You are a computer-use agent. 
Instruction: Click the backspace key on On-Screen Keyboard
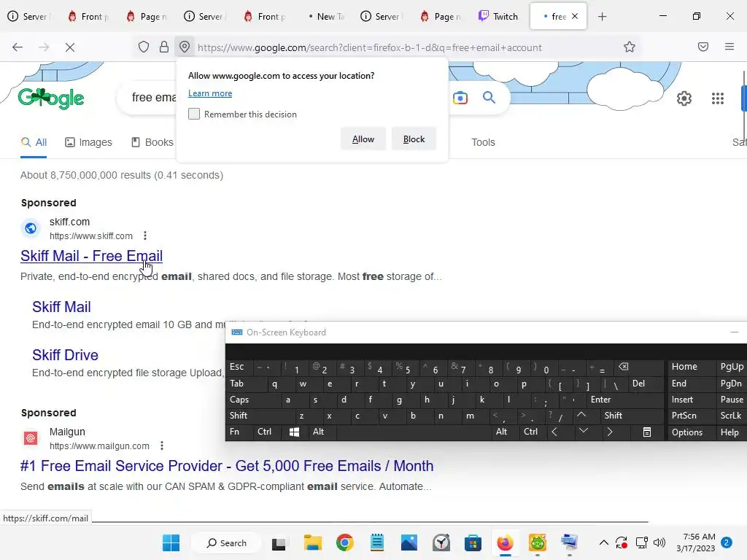click(x=624, y=367)
